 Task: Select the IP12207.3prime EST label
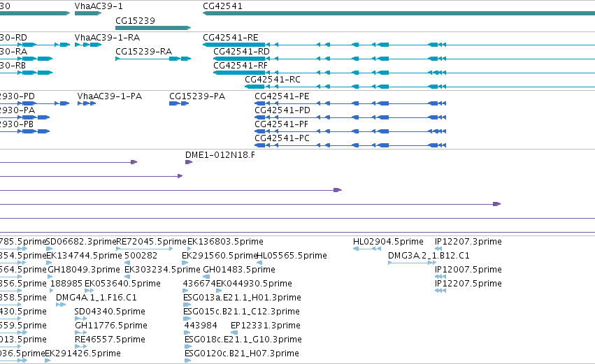pyautogui.click(x=468, y=242)
